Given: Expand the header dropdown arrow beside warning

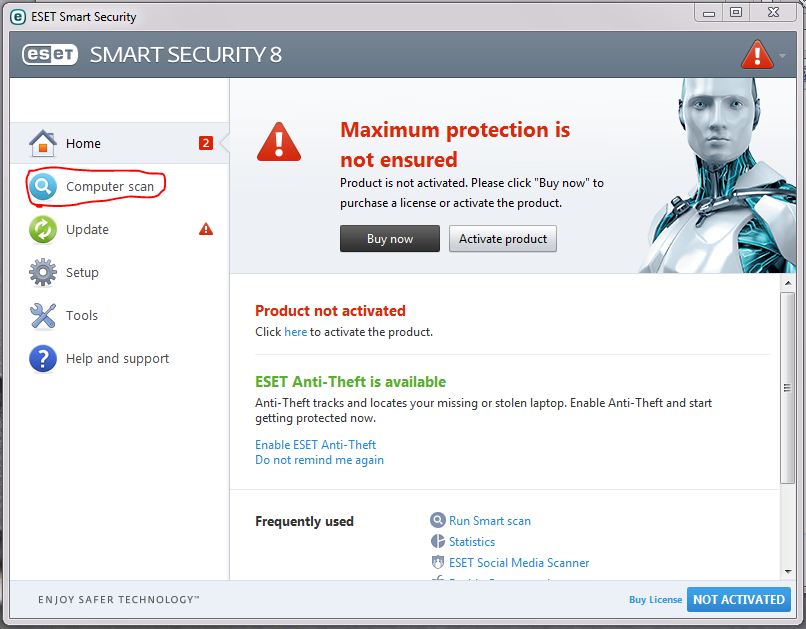Looking at the screenshot, I should click(783, 55).
